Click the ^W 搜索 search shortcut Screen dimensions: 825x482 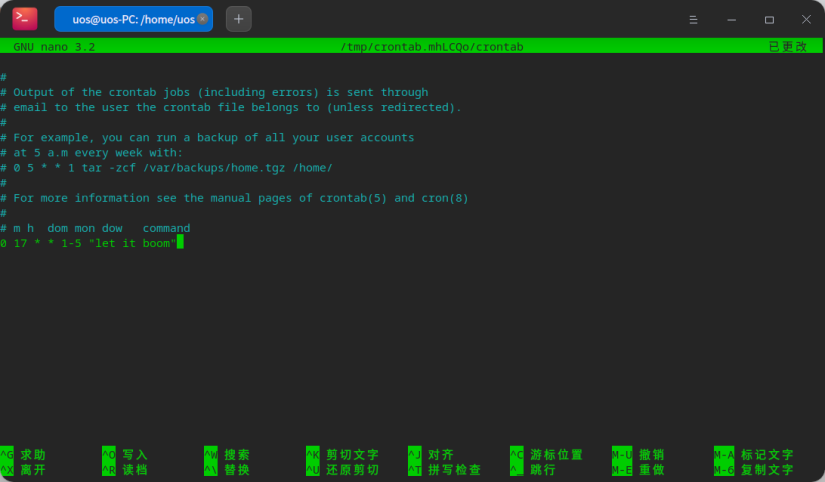tap(228, 454)
